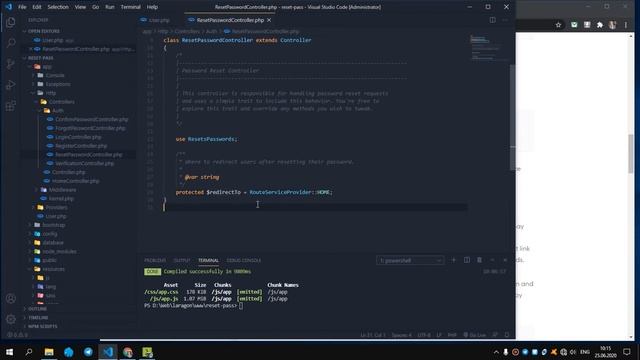Open Chrome from the taskbar
640x360 pixels.
pos(128,352)
